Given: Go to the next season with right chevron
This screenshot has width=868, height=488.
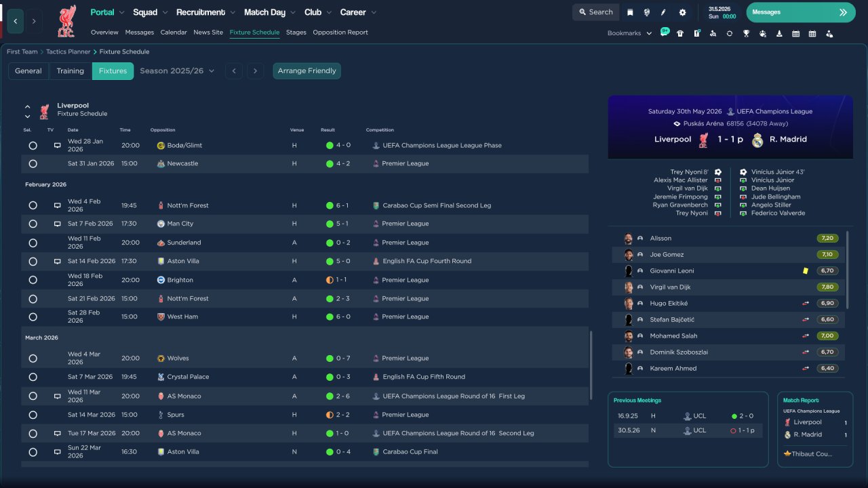Looking at the screenshot, I should coord(255,71).
